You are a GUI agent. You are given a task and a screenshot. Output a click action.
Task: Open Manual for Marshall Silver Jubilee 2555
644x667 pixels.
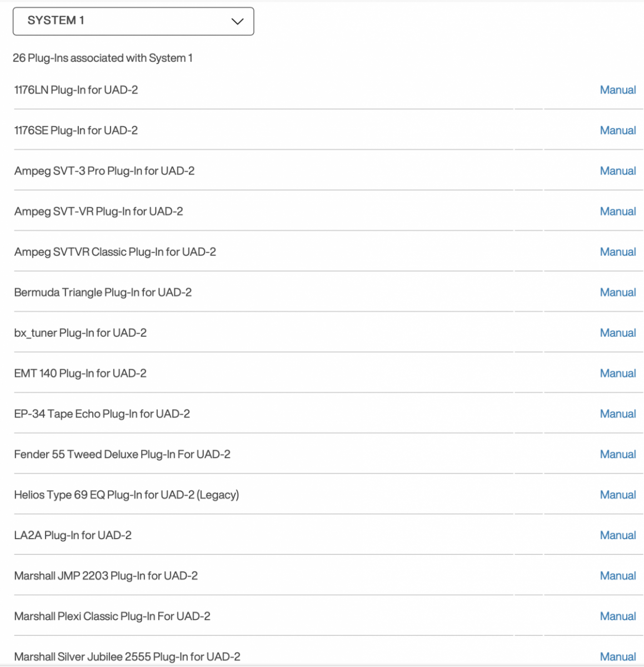tap(617, 657)
